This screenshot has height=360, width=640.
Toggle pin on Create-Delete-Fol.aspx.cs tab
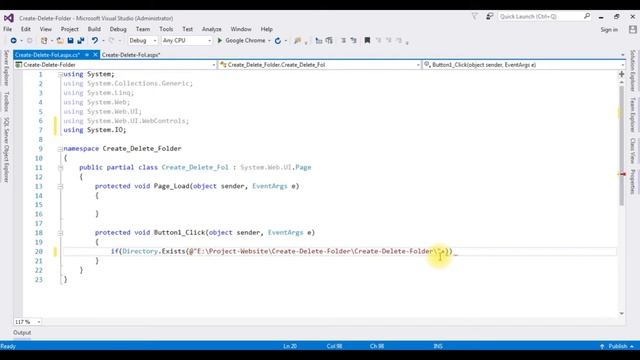click(87, 55)
